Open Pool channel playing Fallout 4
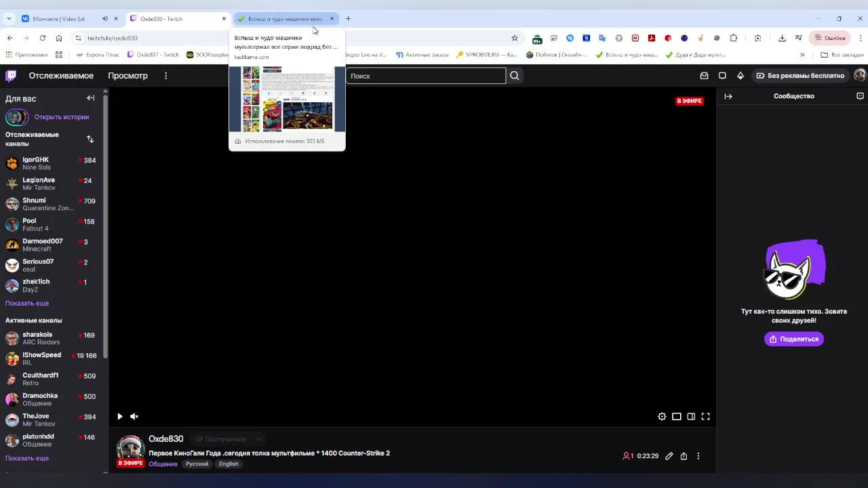Image resolution: width=868 pixels, height=488 pixels. pyautogui.click(x=51, y=224)
